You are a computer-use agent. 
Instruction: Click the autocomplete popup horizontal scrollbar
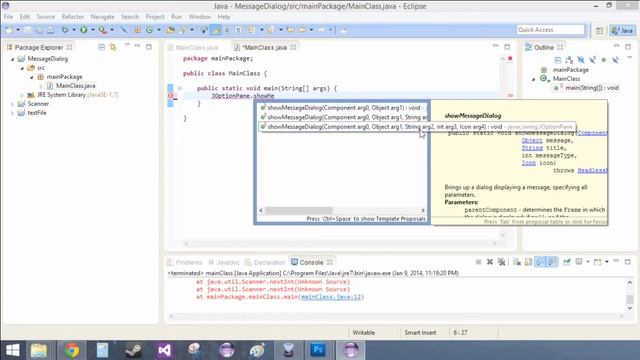click(x=299, y=210)
